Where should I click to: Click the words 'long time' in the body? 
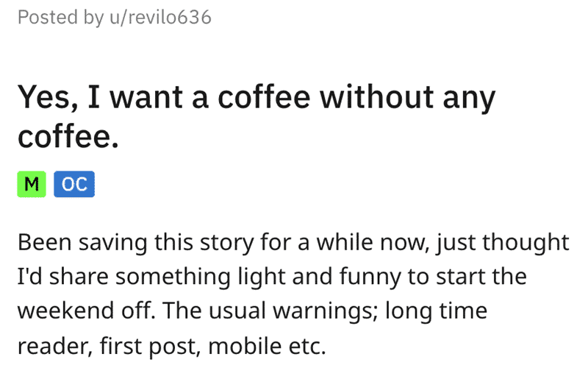[x=436, y=311]
